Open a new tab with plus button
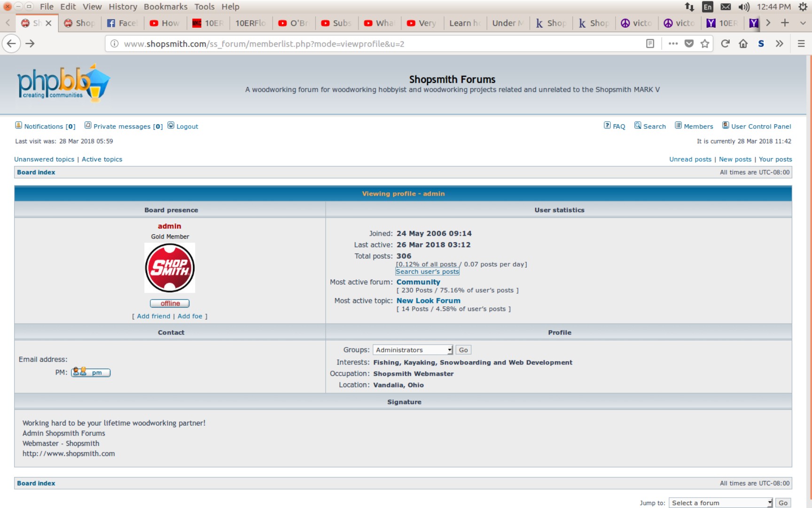The width and height of the screenshot is (812, 508). pos(785,23)
